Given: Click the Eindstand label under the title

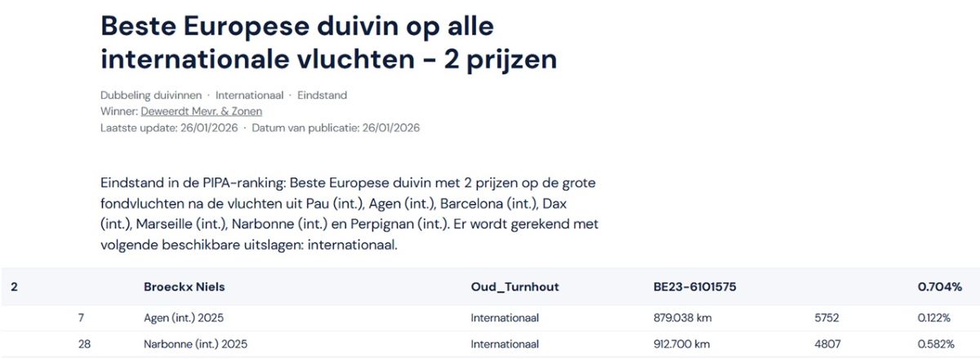Looking at the screenshot, I should tap(322, 95).
